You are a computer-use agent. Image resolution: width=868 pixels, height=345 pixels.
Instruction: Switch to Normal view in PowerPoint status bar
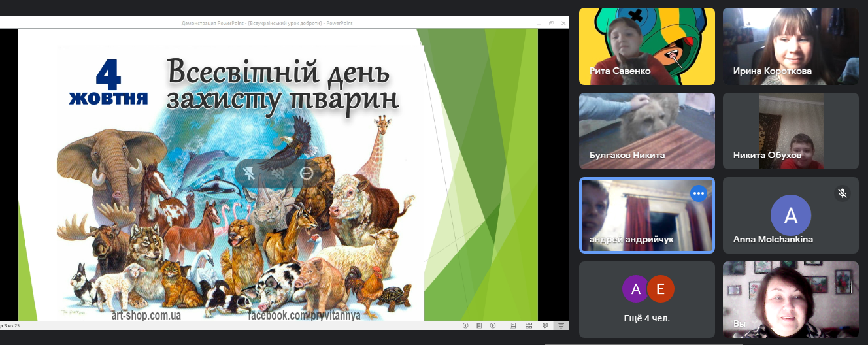513,325
